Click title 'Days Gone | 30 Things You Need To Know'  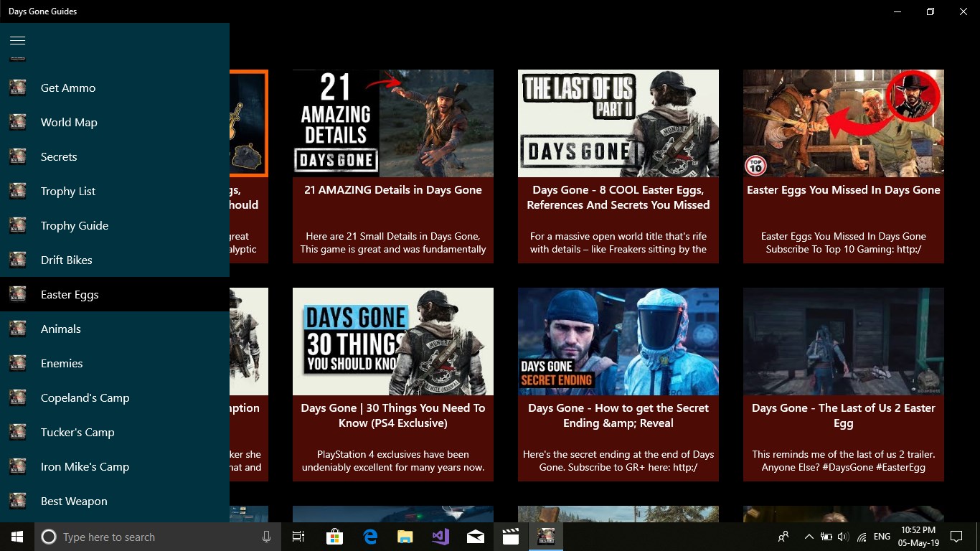393,415
